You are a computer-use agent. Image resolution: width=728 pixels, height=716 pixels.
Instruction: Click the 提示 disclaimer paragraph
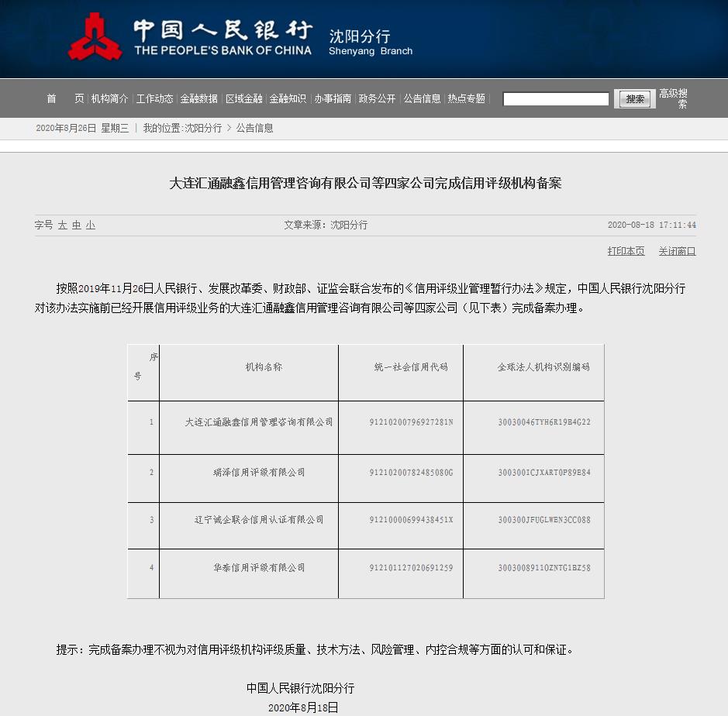pos(316,649)
